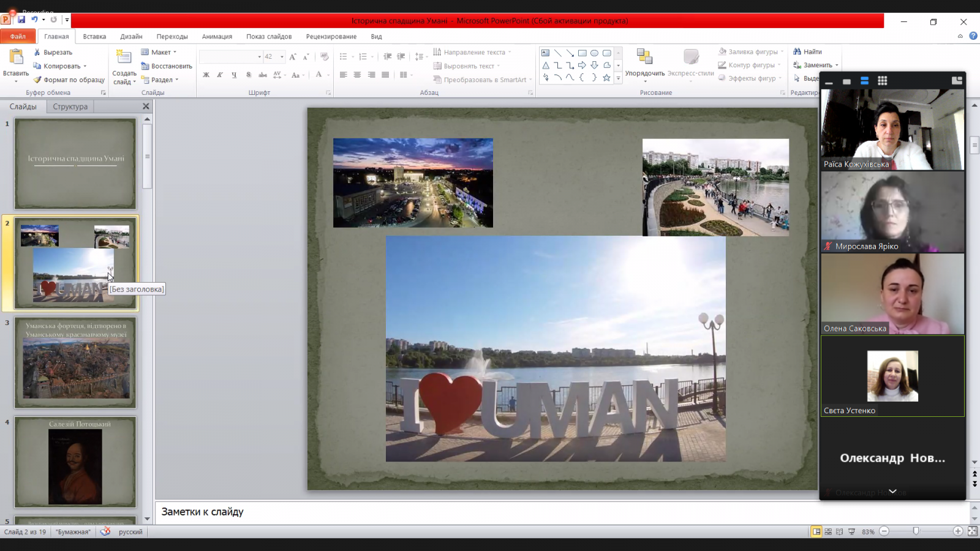
Task: Click the Create slide (Создать слайд) icon
Action: (x=124, y=58)
